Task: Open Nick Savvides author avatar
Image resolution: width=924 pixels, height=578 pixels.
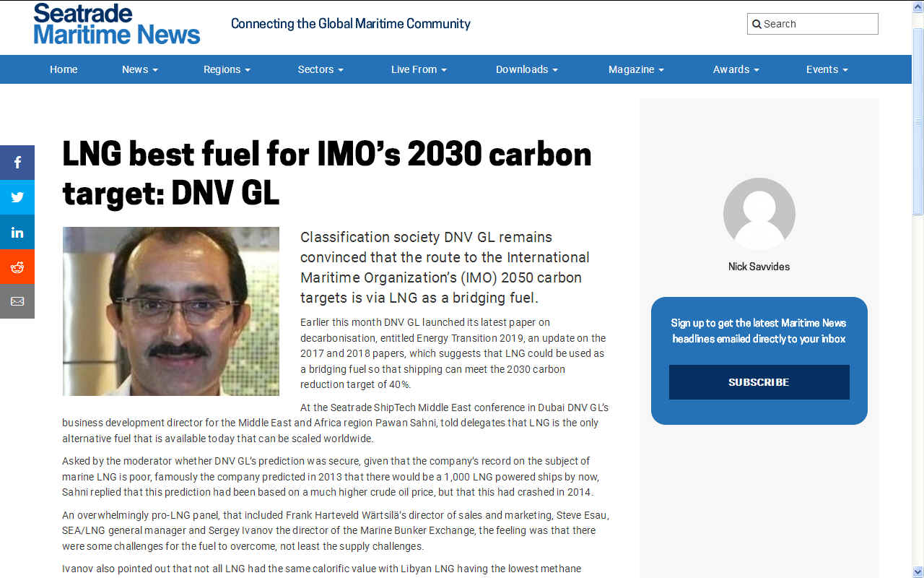Action: [x=759, y=214]
